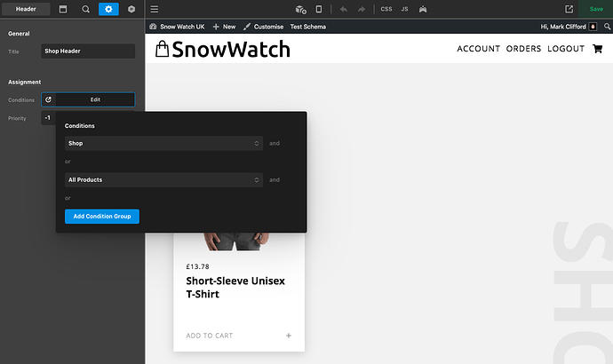Expand the Shop condition dropdown

pyautogui.click(x=163, y=143)
